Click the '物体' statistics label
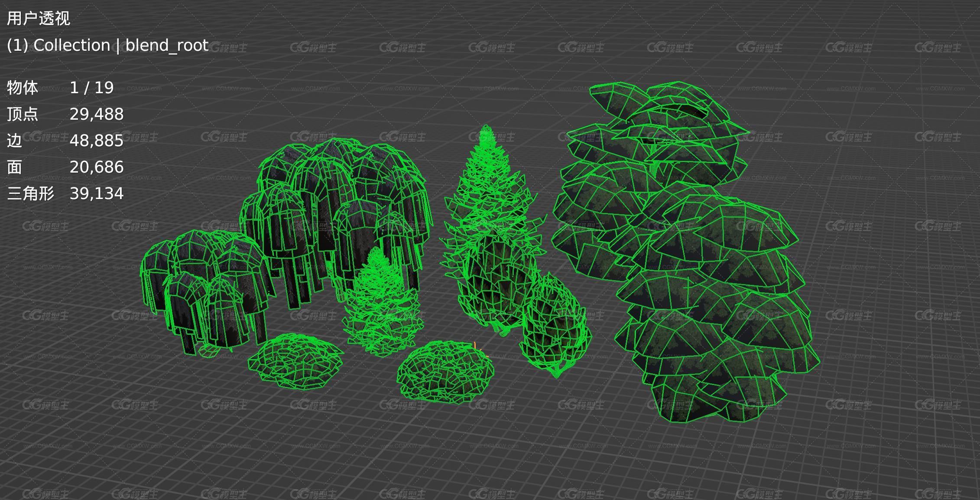 23,88
